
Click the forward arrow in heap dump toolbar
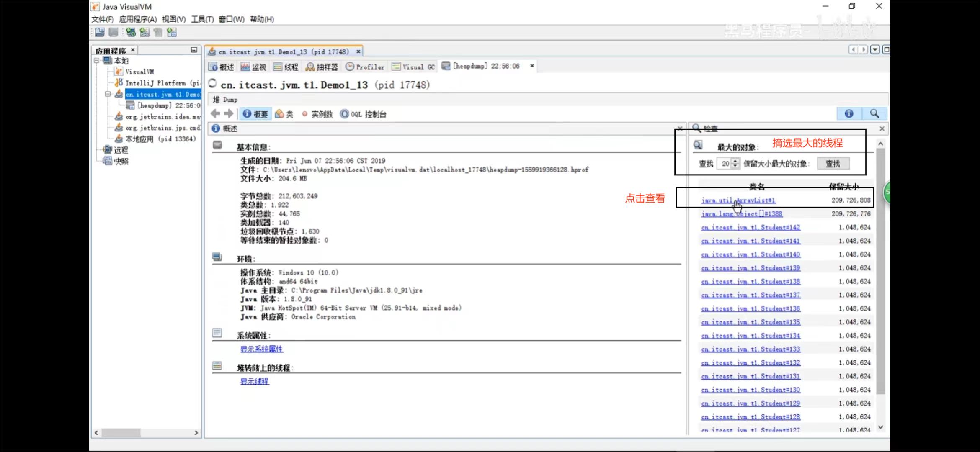[x=229, y=114]
